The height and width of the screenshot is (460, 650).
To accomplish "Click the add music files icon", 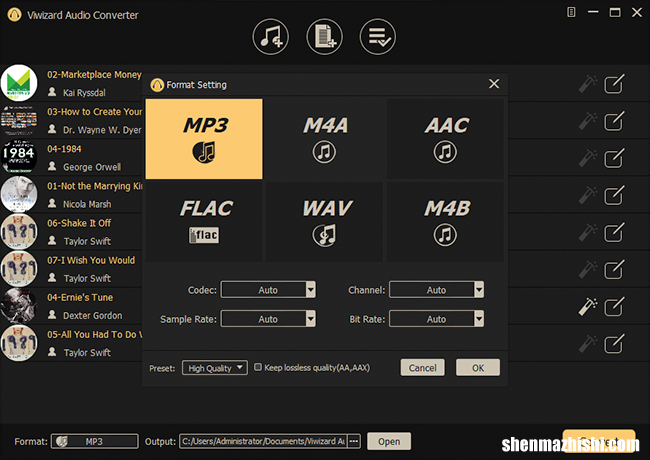I will click(x=271, y=37).
